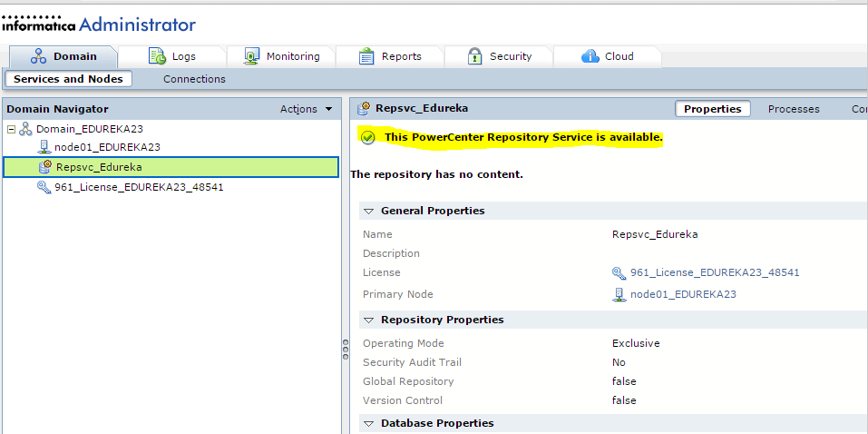Collapse the Database Properties section
The height and width of the screenshot is (434, 868).
click(368, 423)
